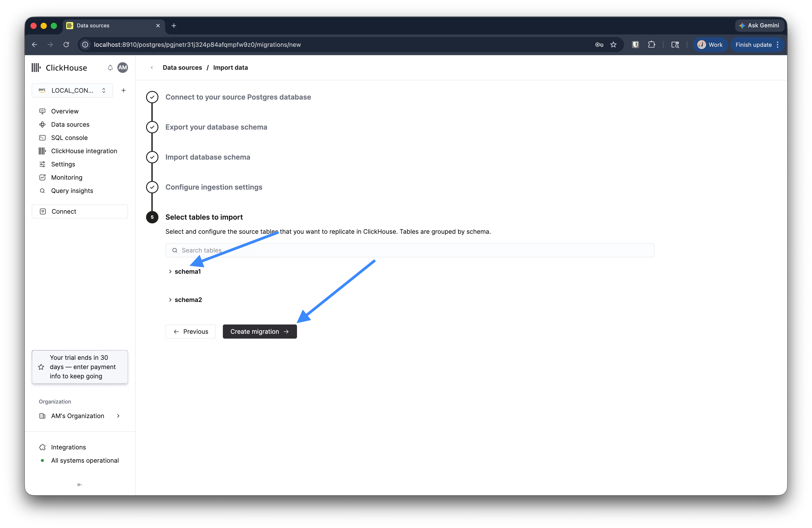Screen dimensions: 812x528
Task: Click the trial payment info banner
Action: click(x=80, y=367)
